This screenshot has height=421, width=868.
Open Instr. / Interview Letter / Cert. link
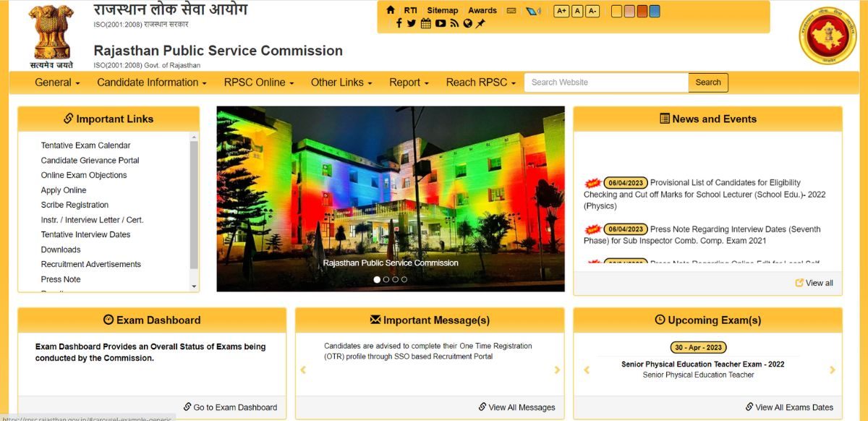92,220
